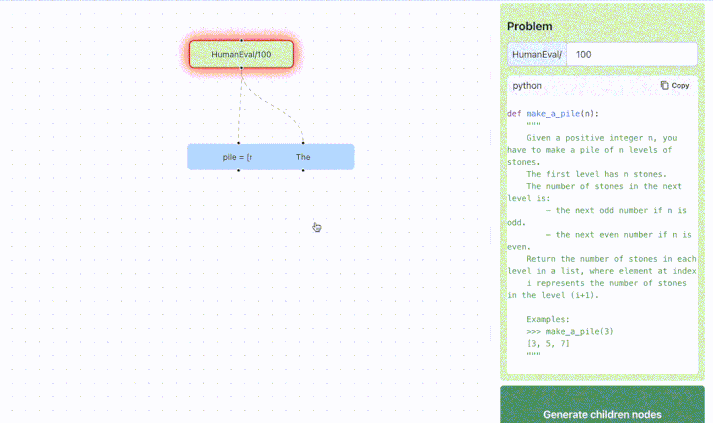Select the child node labeled 'pile = ['
Viewport: 713px width, 423px height.
[x=237, y=157]
